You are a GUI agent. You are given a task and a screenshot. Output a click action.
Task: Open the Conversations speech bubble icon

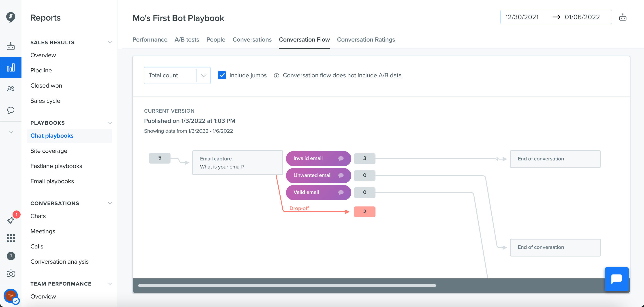11,110
